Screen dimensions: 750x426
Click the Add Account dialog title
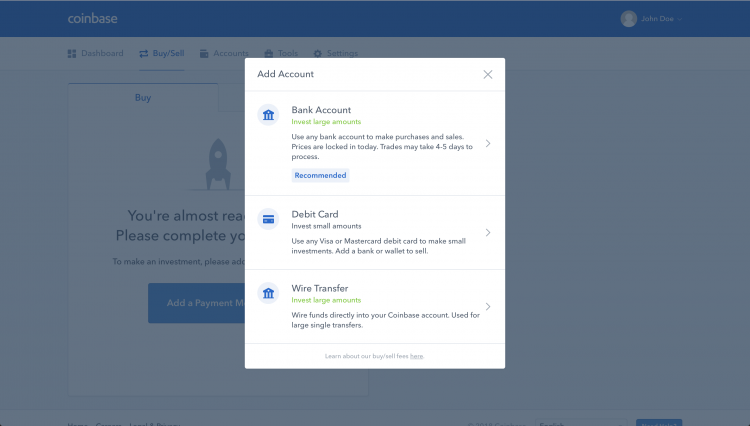pos(286,74)
